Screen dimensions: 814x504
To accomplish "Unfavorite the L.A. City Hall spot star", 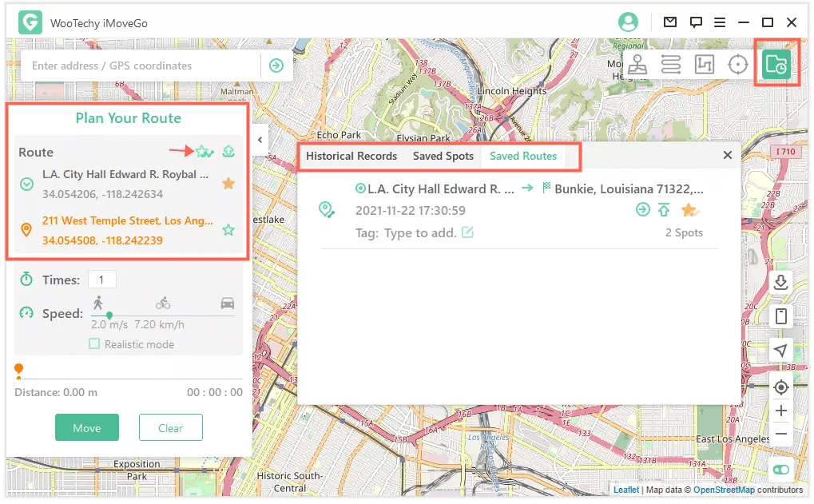I will click(228, 184).
